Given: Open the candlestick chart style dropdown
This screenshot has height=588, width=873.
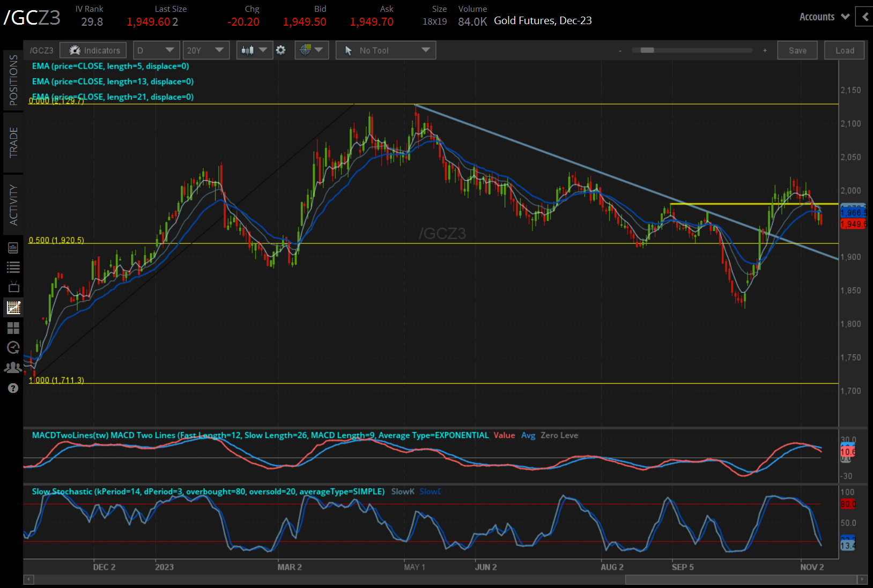Looking at the screenshot, I should [x=254, y=50].
